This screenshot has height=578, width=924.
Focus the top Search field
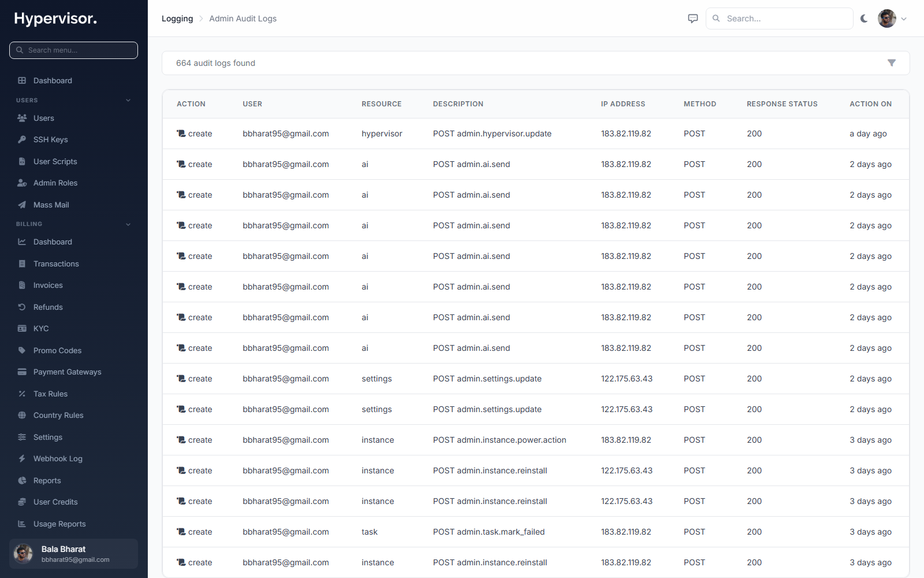[779, 18]
